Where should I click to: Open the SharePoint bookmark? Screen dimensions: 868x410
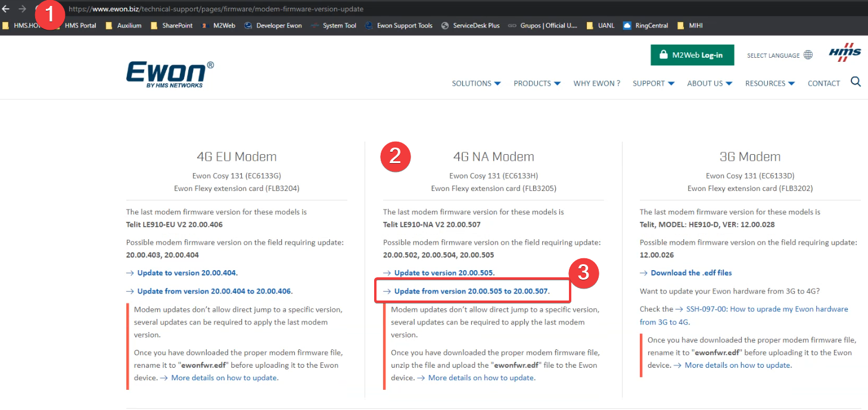(172, 26)
